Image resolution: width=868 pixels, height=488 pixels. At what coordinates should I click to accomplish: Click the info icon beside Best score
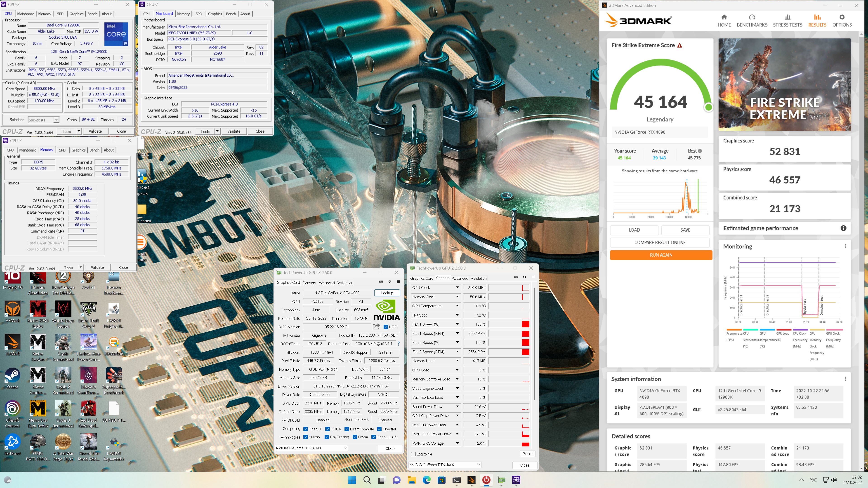pos(700,151)
